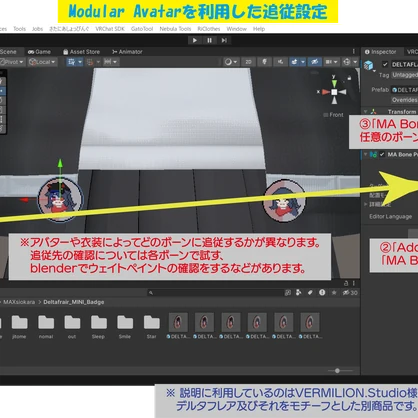Click the Project search field
Image resolution: width=418 pixels, height=418 pixels.
pos(215,293)
